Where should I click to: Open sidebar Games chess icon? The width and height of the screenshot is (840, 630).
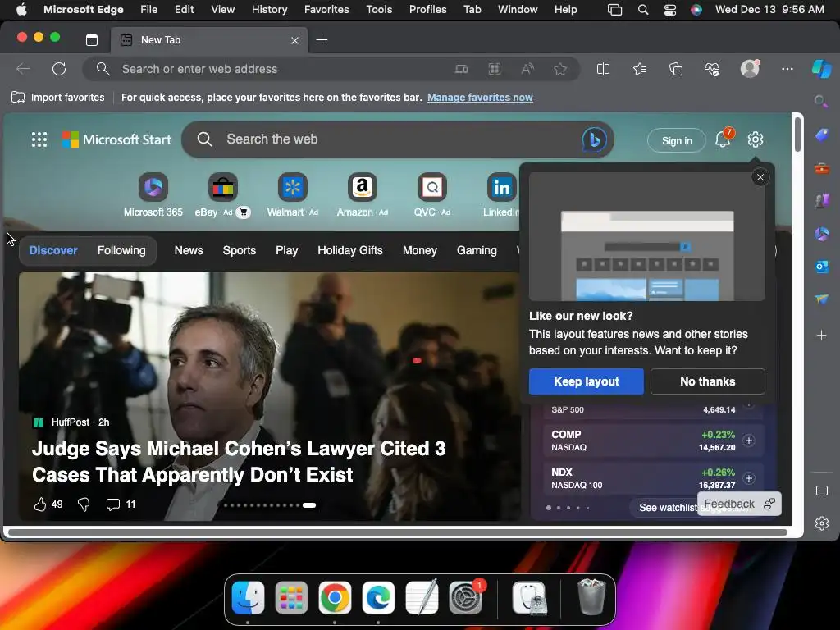coord(822,200)
